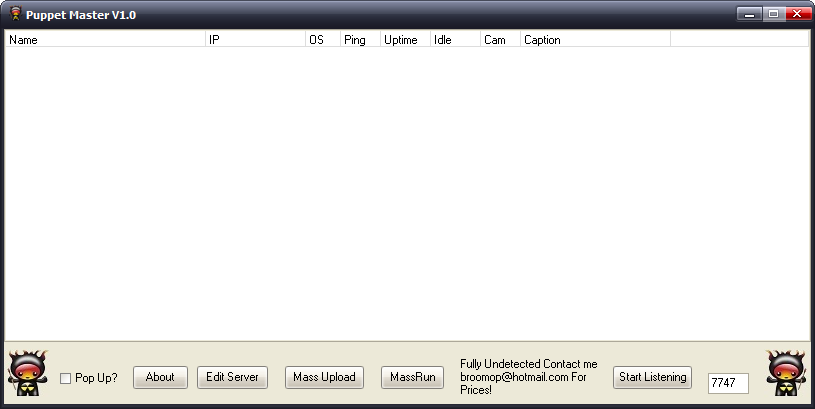The width and height of the screenshot is (815, 409).
Task: Sort by the Name column header
Action: 105,40
